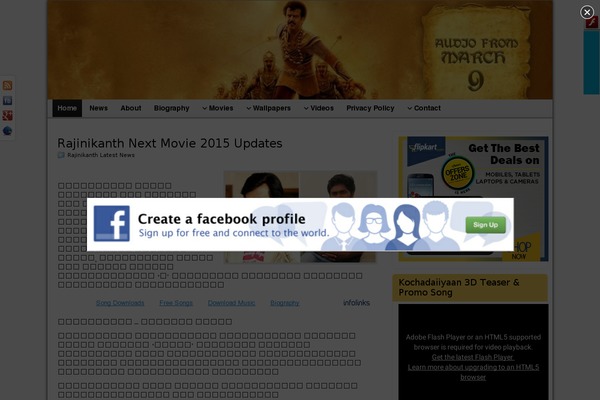Click the infolinks logo text
600x400 pixels.
pos(356,303)
